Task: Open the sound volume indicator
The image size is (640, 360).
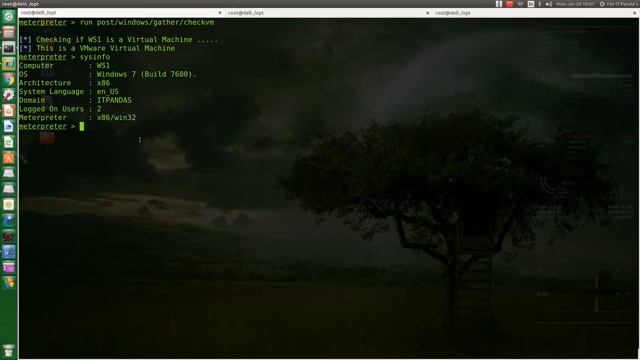Action: [x=549, y=4]
